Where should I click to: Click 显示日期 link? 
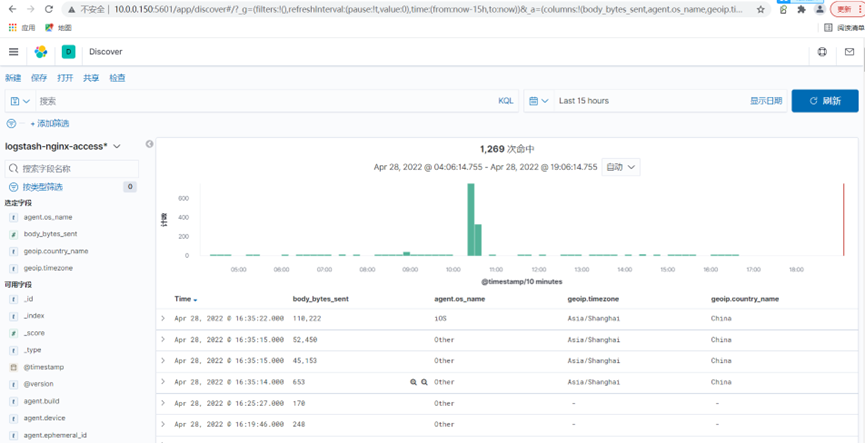(x=766, y=101)
